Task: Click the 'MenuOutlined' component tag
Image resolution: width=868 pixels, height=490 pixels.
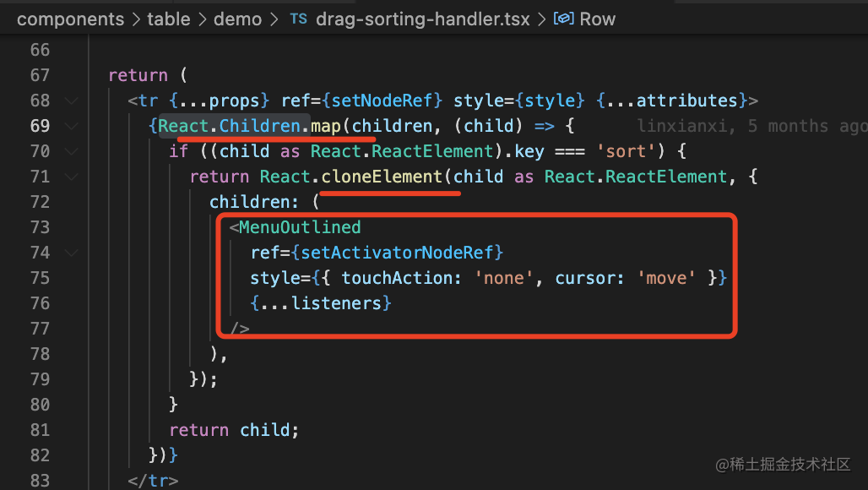Action: [300, 227]
